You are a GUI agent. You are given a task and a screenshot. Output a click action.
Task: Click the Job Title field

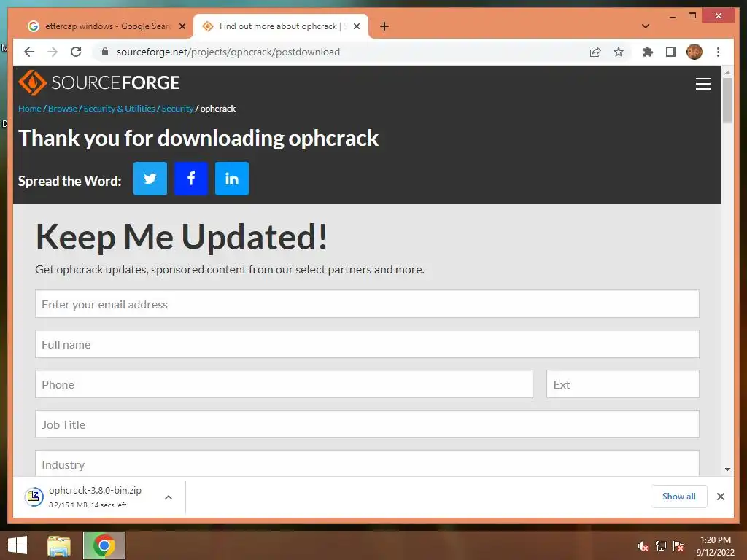click(x=367, y=424)
